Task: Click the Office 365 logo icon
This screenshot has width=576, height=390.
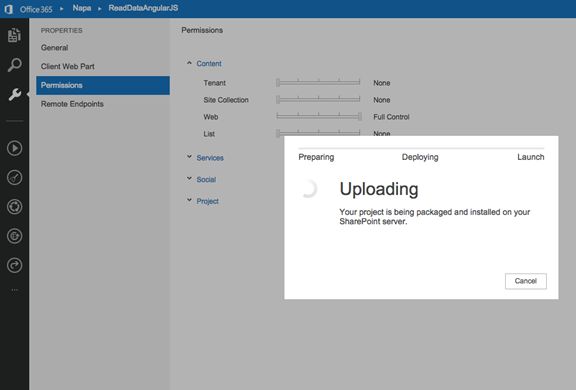Action: point(9,9)
